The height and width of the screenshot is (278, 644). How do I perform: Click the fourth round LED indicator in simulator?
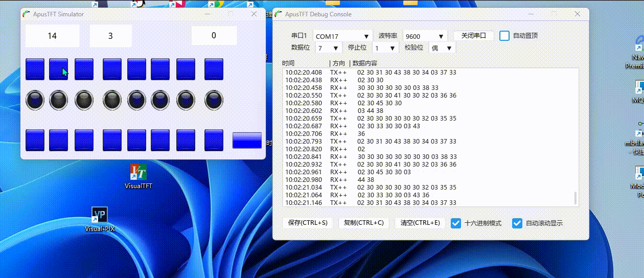pyautogui.click(x=112, y=100)
